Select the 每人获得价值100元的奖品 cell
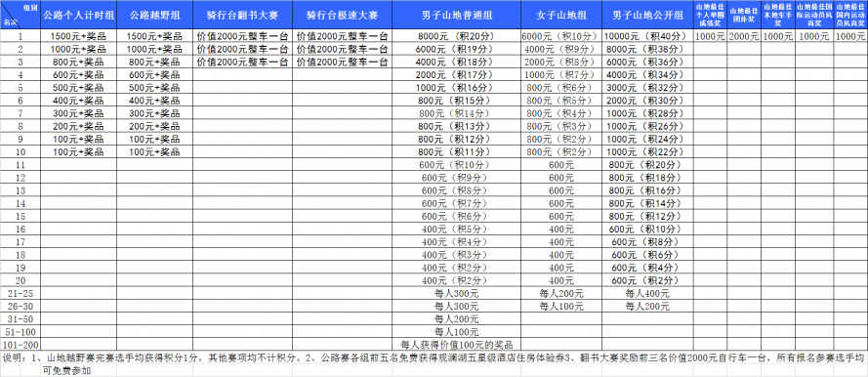Screen dimensions: 868x377 tap(456, 345)
